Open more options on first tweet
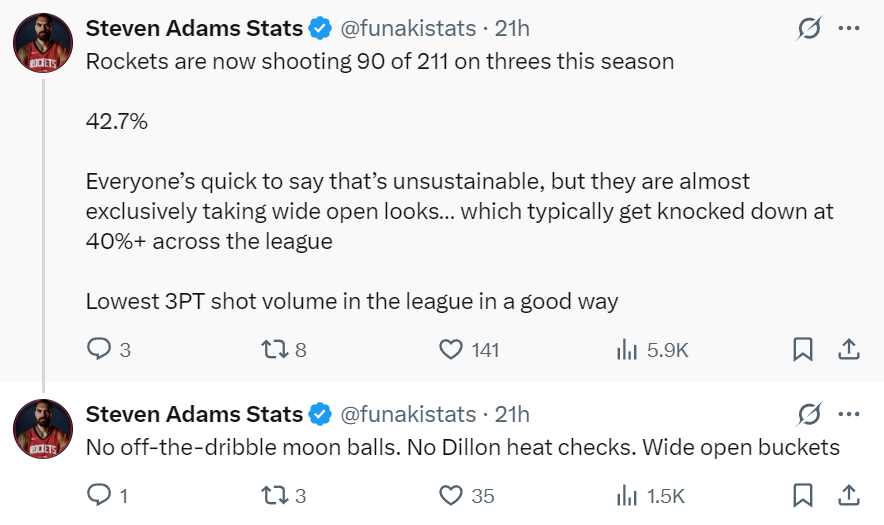This screenshot has width=884, height=525. click(848, 29)
